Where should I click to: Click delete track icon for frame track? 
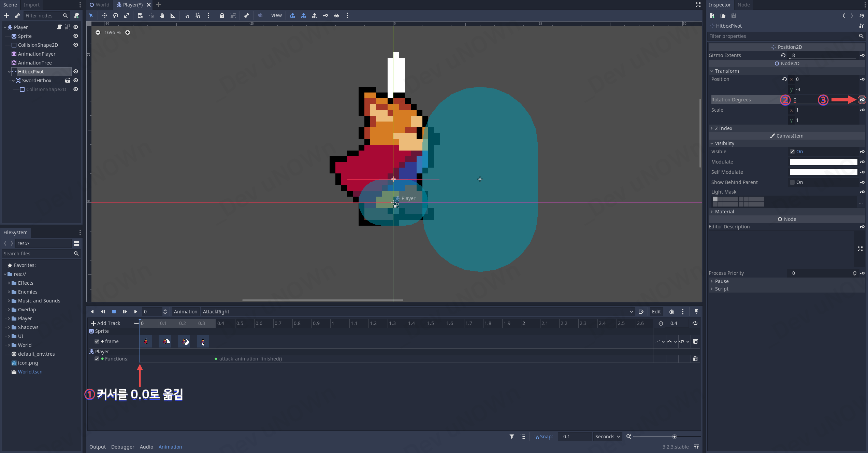(x=695, y=341)
